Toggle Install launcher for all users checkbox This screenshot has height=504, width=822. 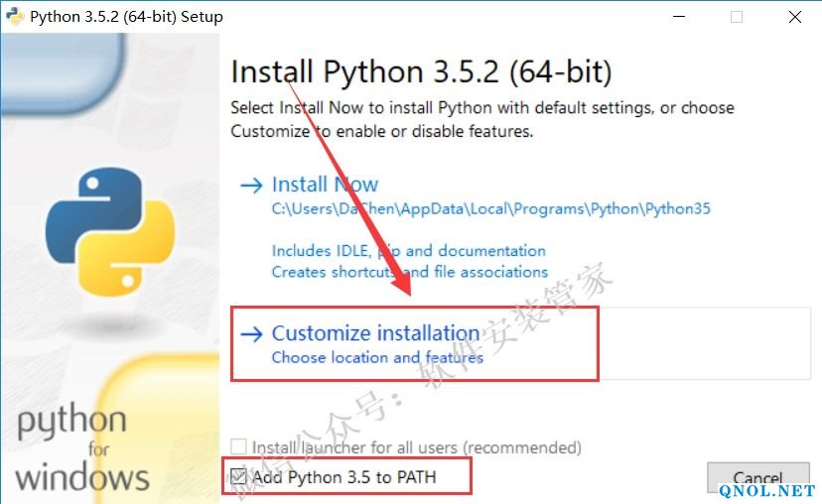[238, 447]
